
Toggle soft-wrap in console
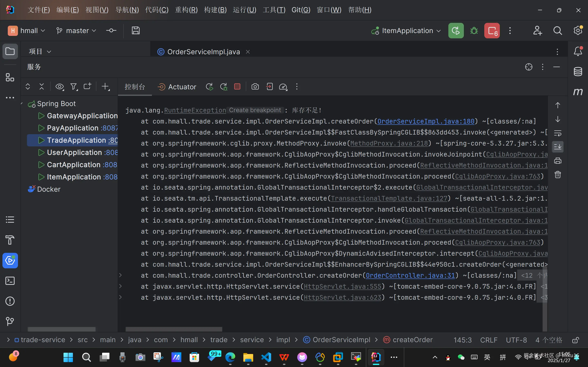558,133
